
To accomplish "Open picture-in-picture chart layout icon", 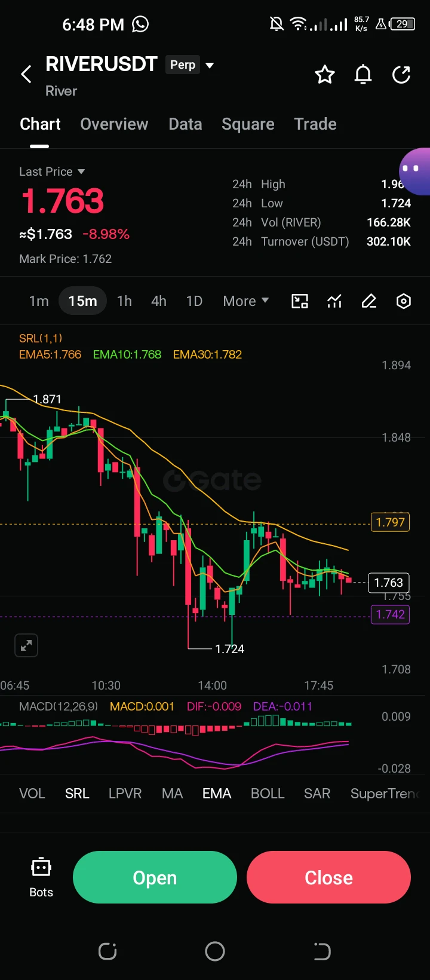I will 300,301.
